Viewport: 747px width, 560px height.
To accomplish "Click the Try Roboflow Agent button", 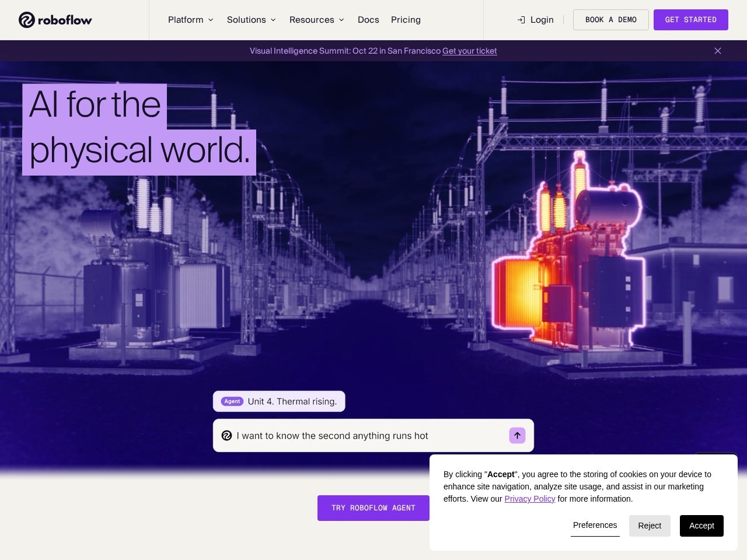I will (373, 508).
